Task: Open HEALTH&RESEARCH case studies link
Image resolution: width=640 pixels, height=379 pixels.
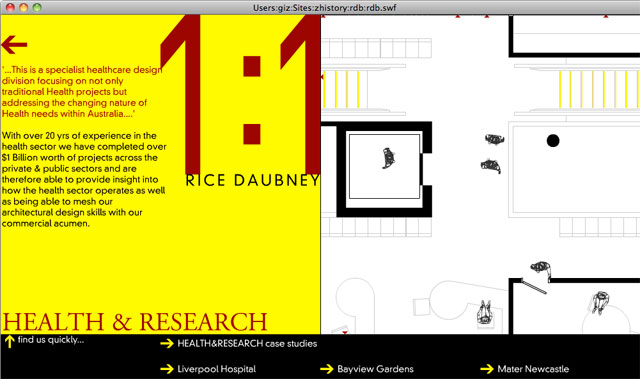Action: tap(247, 344)
